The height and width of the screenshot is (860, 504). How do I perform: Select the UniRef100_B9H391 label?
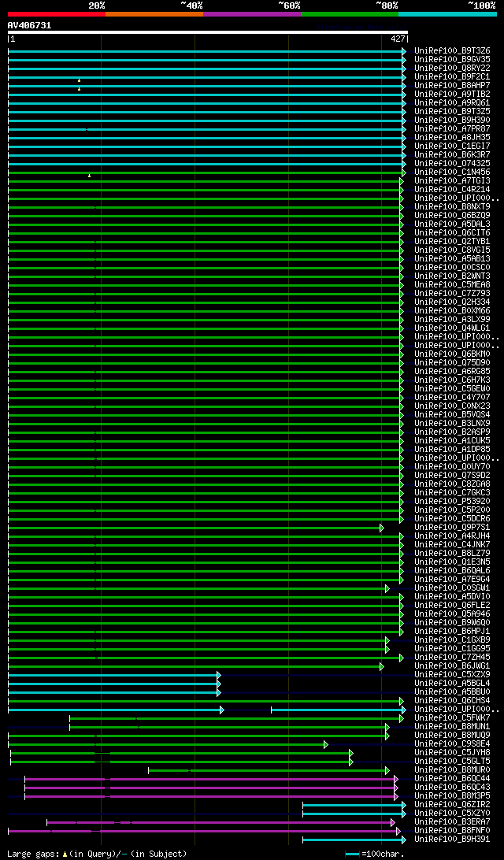pyautogui.click(x=453, y=840)
